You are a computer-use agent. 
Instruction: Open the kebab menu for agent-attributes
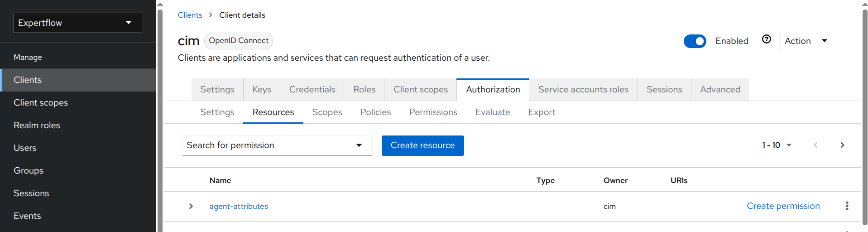(847, 206)
